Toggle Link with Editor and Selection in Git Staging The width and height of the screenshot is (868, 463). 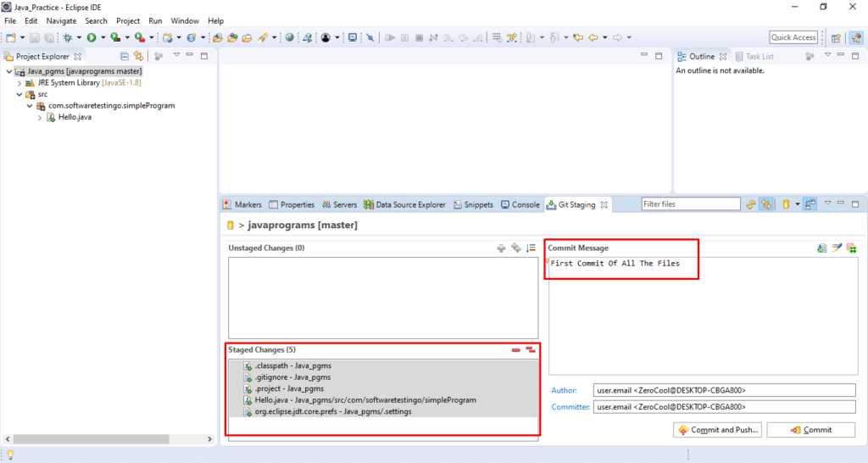point(766,204)
